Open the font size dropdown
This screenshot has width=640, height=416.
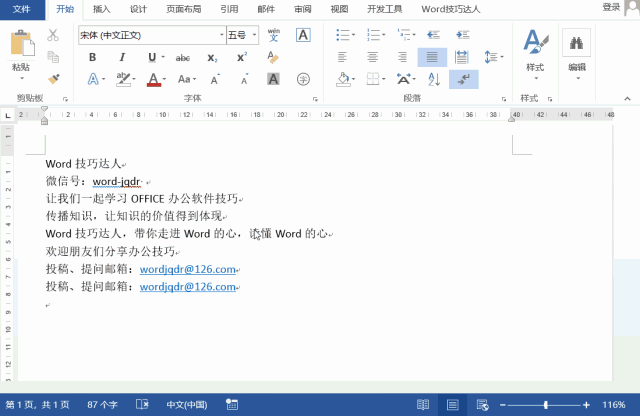(x=253, y=35)
